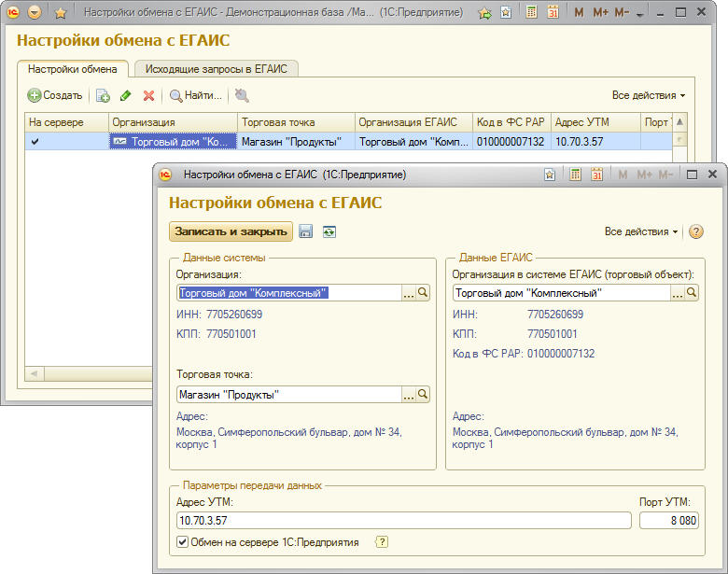Show hint via question mark next to checkbox
This screenshot has width=728, height=574.
click(x=381, y=542)
